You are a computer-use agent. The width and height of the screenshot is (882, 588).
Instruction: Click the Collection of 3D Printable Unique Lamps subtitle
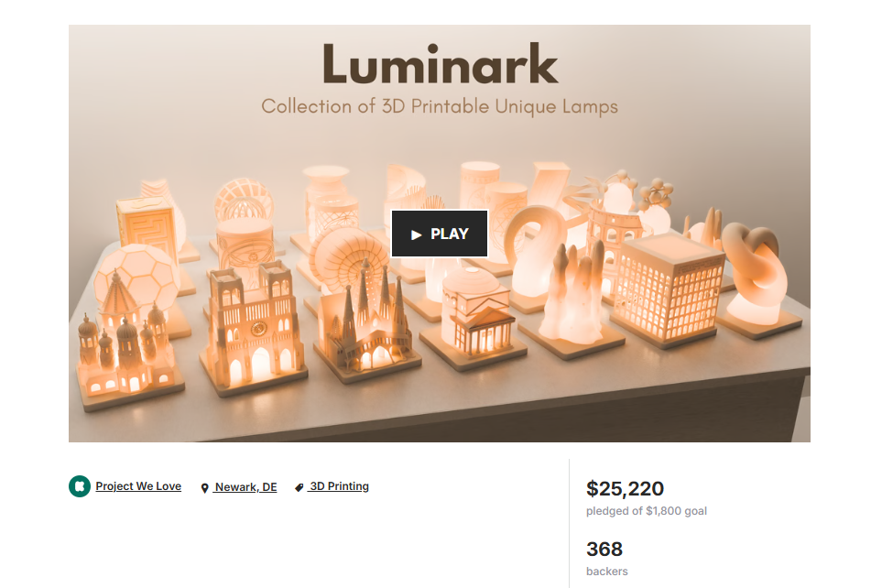click(440, 107)
